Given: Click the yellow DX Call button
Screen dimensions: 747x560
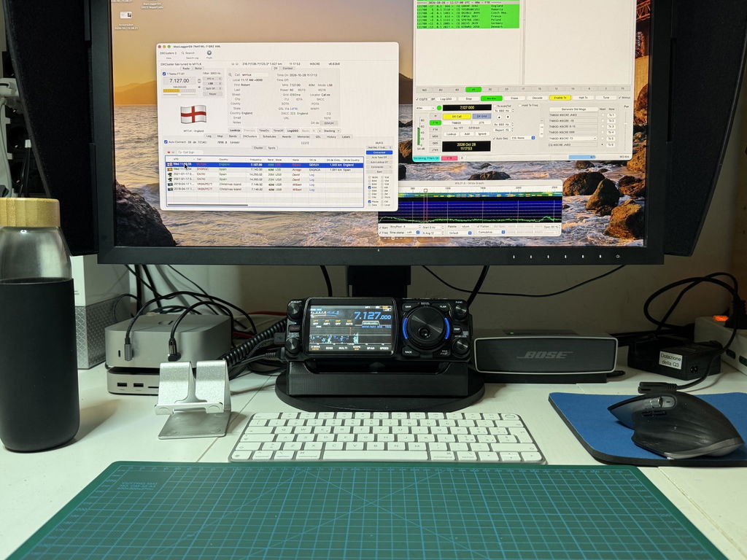Looking at the screenshot, I should click(457, 116).
